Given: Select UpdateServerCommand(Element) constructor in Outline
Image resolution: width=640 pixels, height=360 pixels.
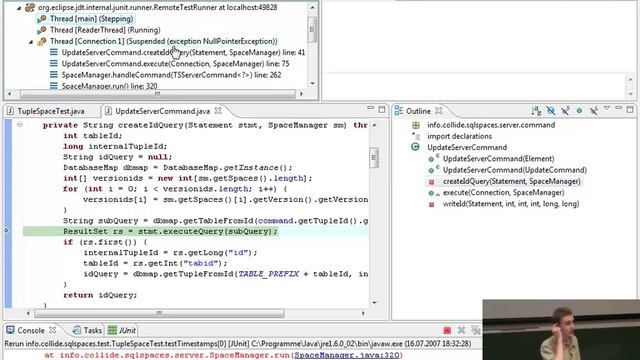Looking at the screenshot, I should click(x=498, y=159).
